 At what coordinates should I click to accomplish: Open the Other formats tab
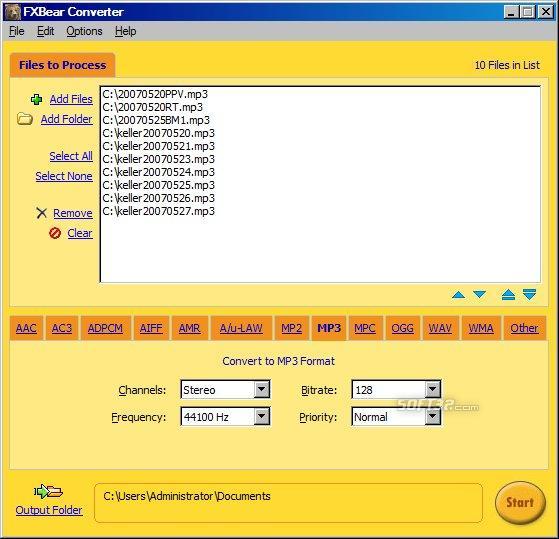[x=524, y=328]
